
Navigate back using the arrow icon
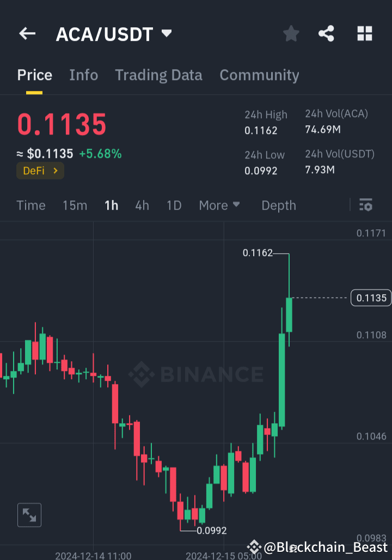(x=27, y=33)
